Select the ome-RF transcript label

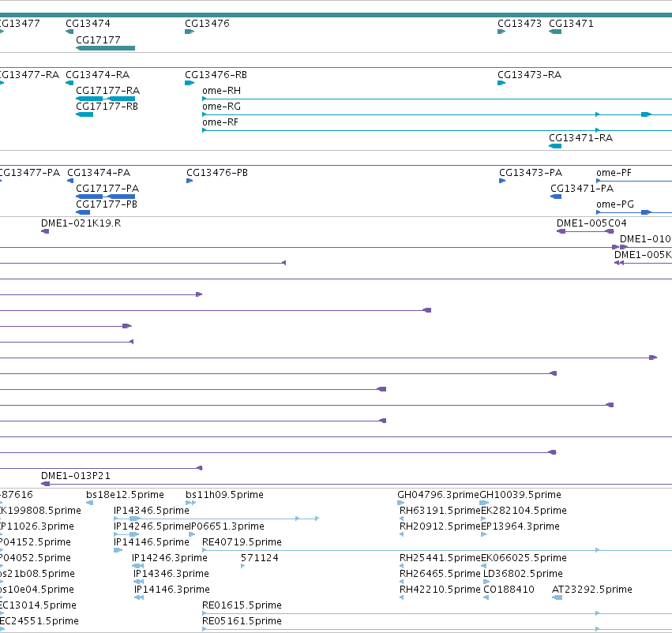pos(220,122)
